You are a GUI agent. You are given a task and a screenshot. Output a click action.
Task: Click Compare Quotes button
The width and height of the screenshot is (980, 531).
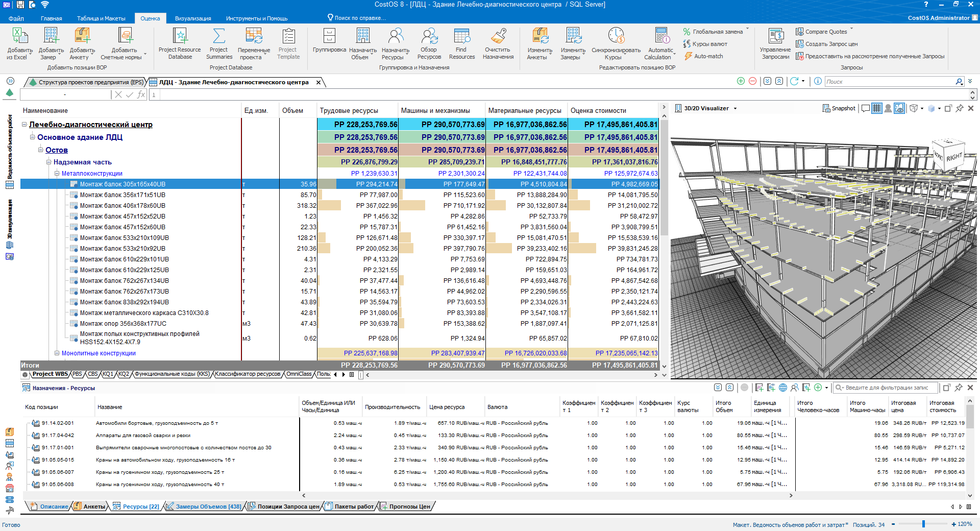(x=821, y=32)
